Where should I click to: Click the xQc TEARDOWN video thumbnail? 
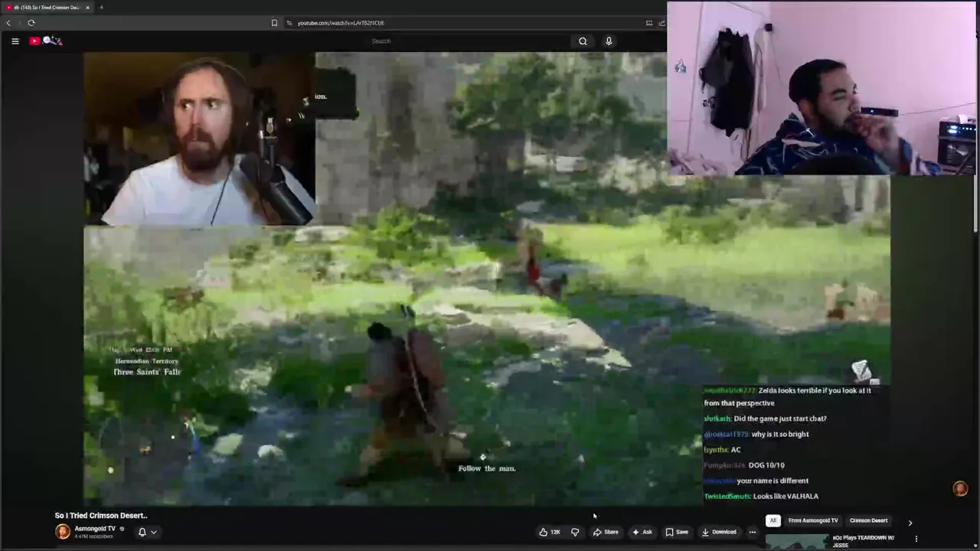(x=797, y=541)
